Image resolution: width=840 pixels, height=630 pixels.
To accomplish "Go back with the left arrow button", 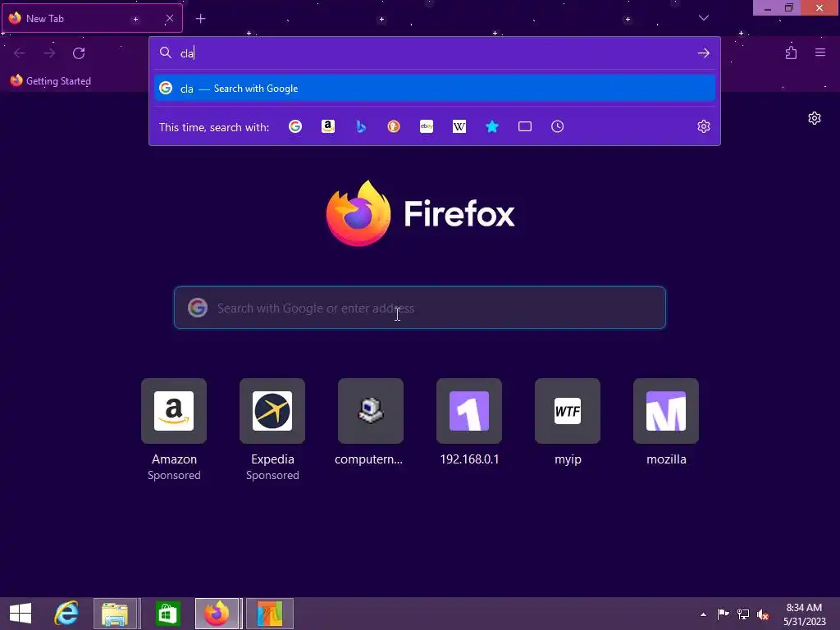I will (20, 53).
